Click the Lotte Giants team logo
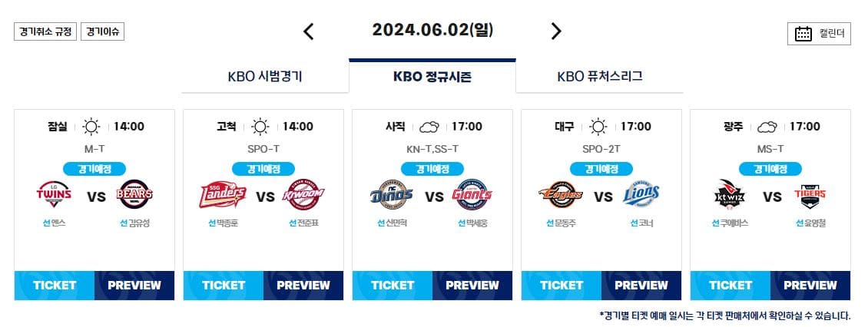Viewport: 868px width, 327px height. (472, 194)
